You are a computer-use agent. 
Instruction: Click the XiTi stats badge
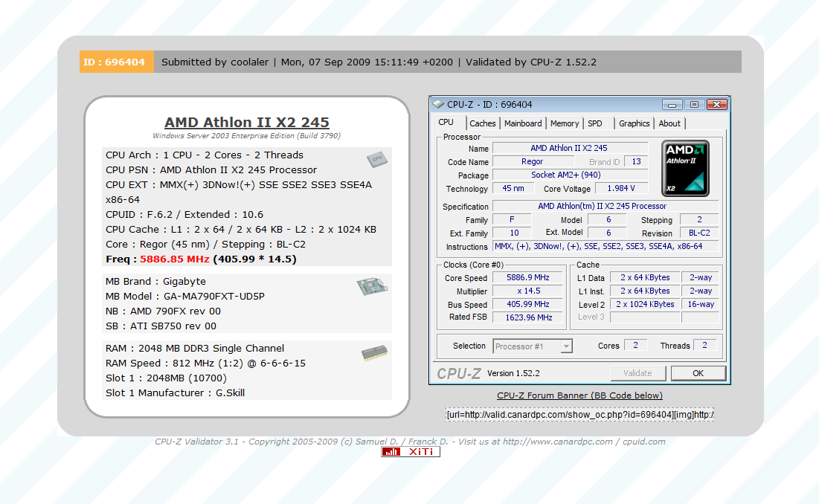click(411, 452)
